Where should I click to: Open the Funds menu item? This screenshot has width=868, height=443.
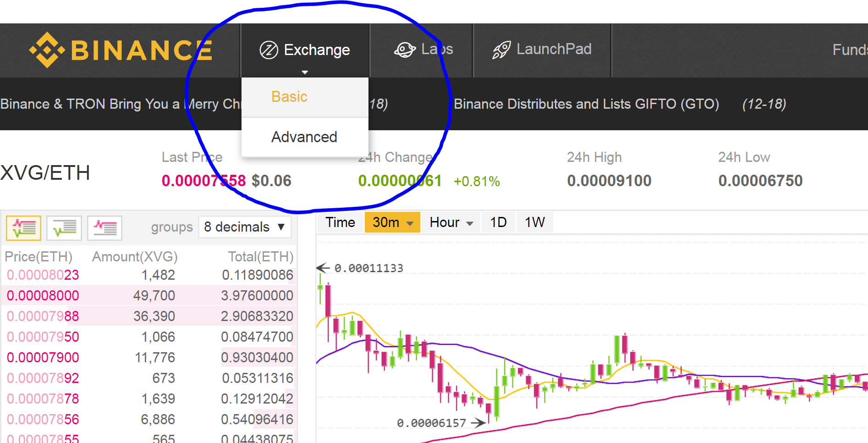pyautogui.click(x=850, y=50)
